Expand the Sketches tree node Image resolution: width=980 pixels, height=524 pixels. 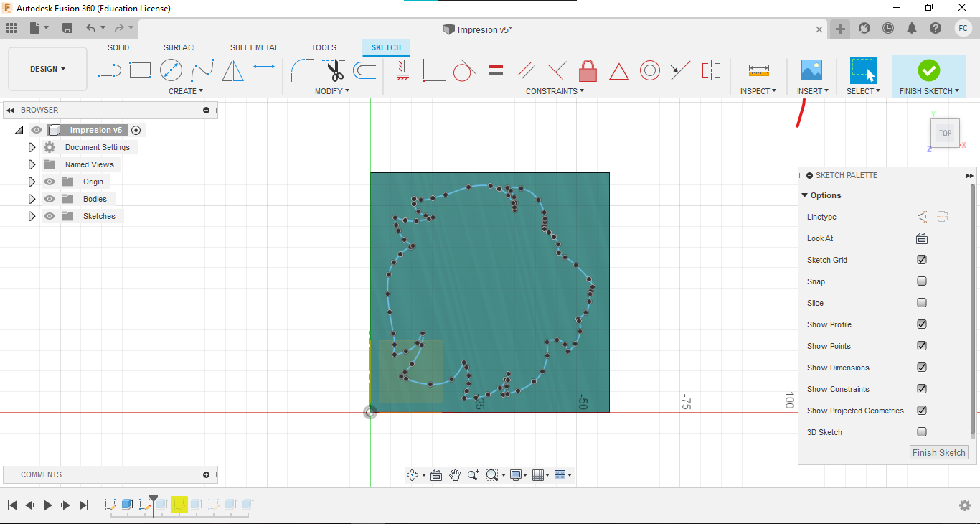tap(32, 216)
